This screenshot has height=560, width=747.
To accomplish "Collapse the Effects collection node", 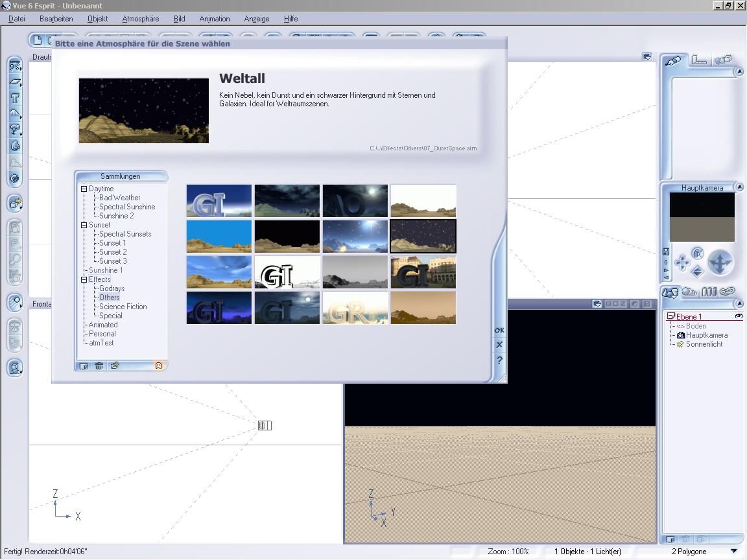I will click(x=84, y=279).
